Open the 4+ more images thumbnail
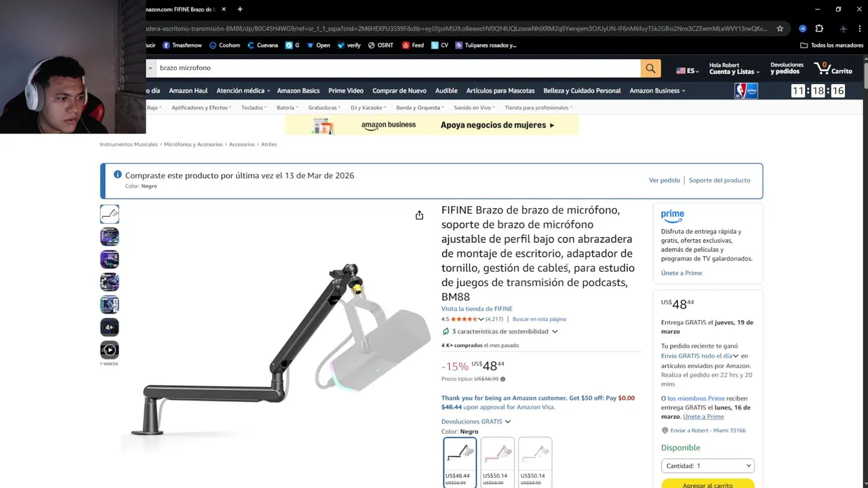The height and width of the screenshot is (488, 868). [110, 327]
